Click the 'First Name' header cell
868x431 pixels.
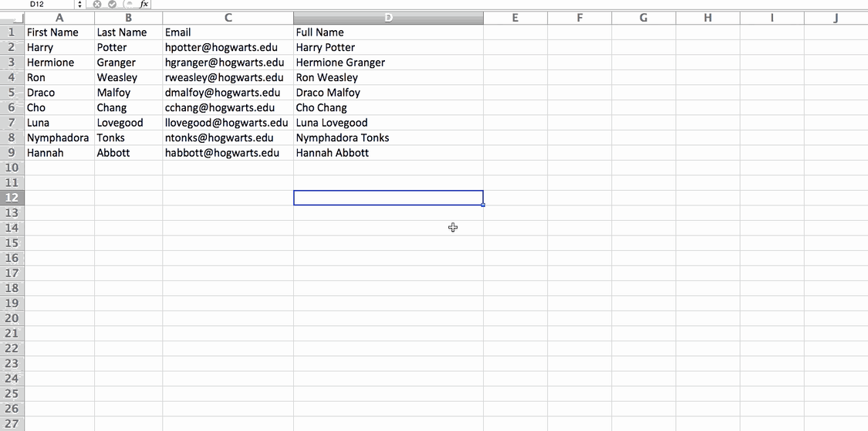click(x=59, y=32)
